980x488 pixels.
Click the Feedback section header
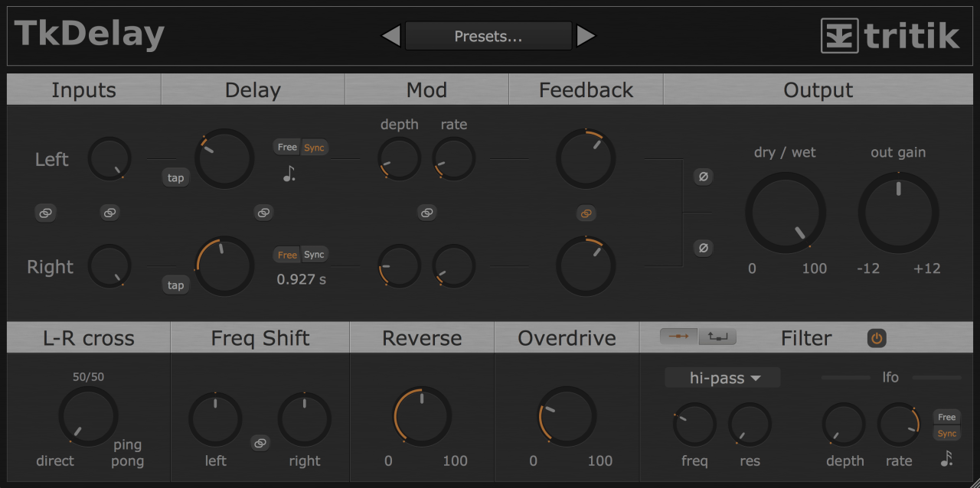point(586,90)
